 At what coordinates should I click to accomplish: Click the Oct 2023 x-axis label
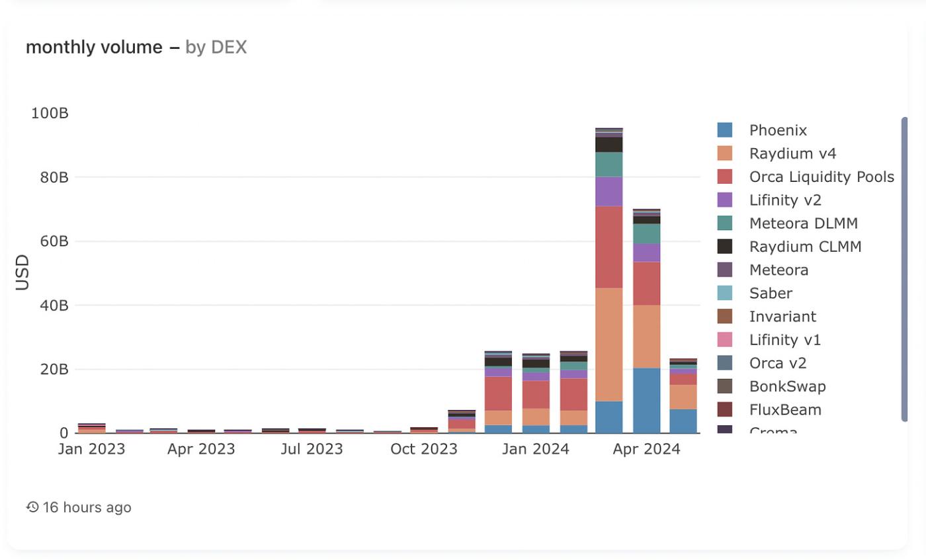[424, 449]
